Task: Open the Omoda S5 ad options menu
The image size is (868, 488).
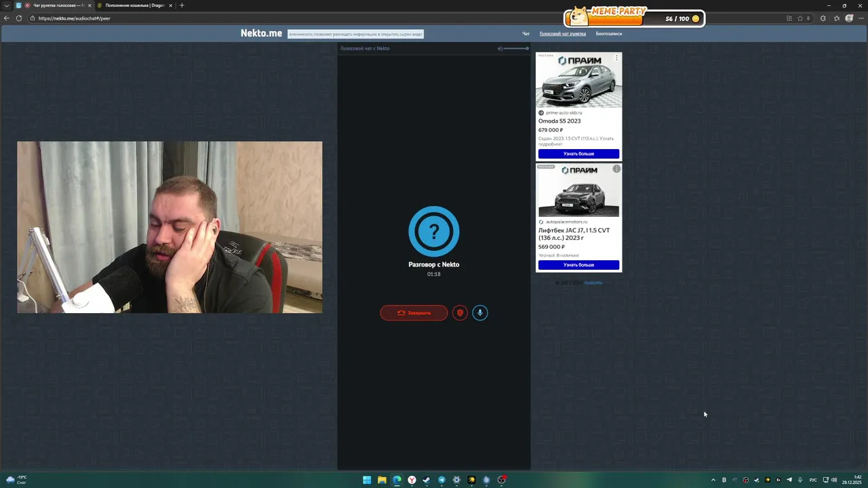Action: [x=616, y=58]
